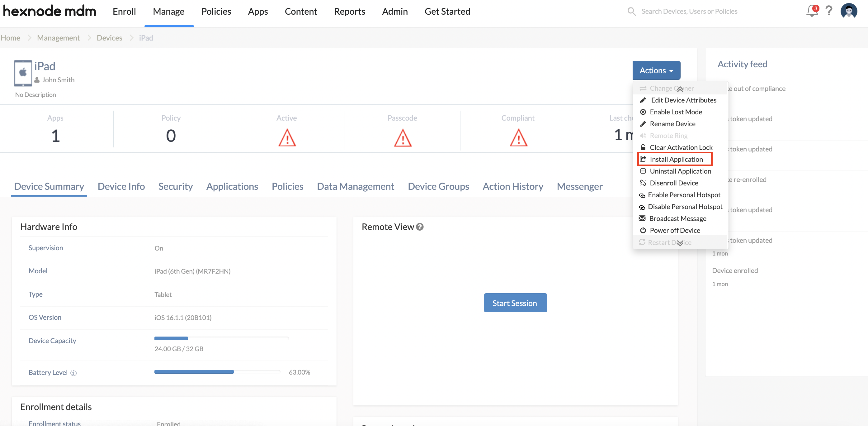Click the Remote View help icon
This screenshot has width=868, height=426.
pyautogui.click(x=419, y=227)
